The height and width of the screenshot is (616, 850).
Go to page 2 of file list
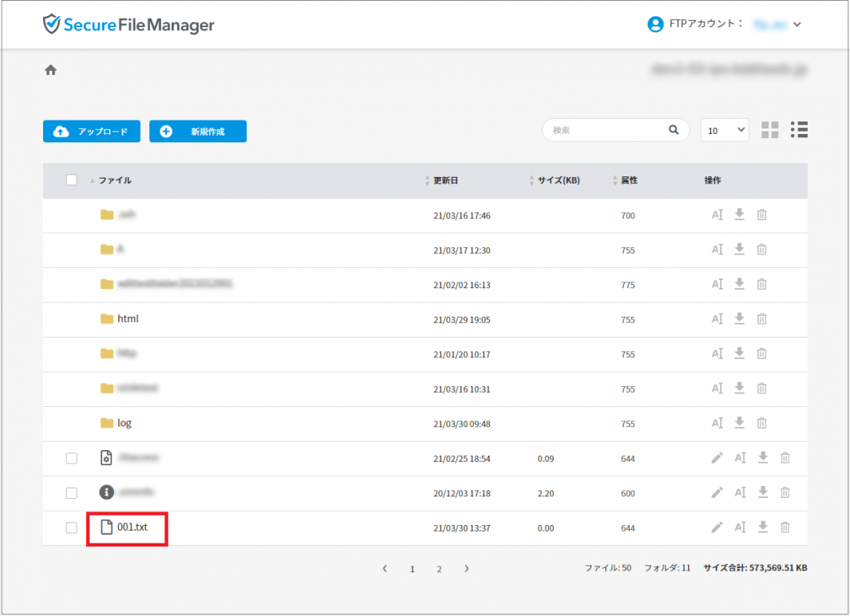[439, 569]
